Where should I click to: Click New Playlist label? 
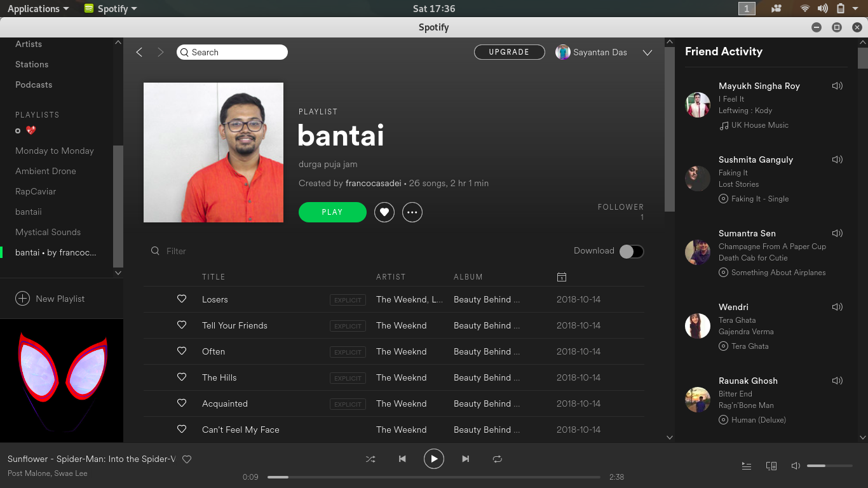(60, 299)
